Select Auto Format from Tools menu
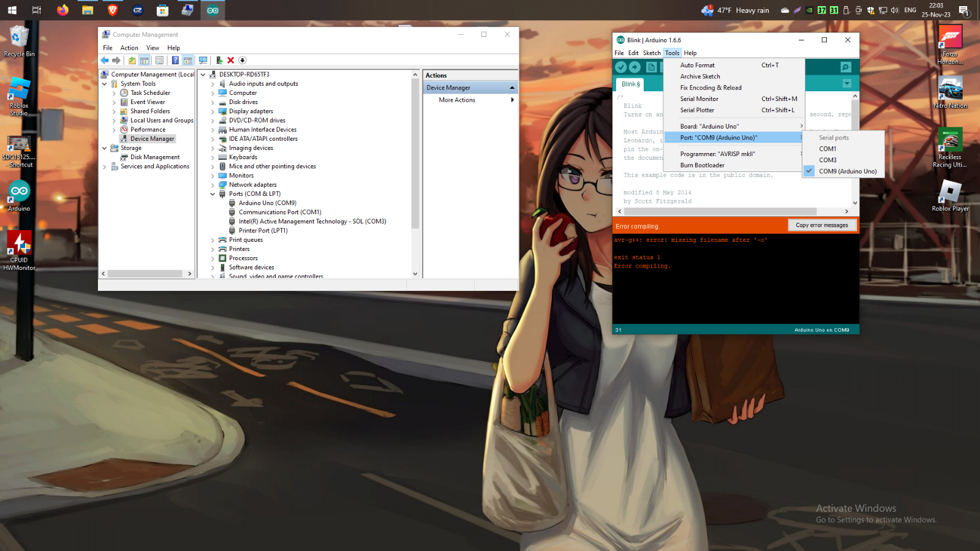This screenshot has height=551, width=980. tap(734, 65)
